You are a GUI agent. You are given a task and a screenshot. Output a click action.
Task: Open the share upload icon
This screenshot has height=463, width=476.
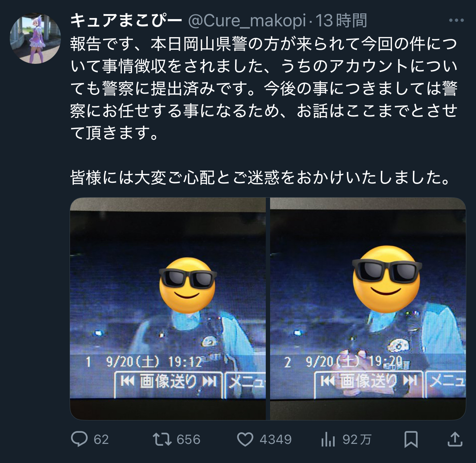455,439
